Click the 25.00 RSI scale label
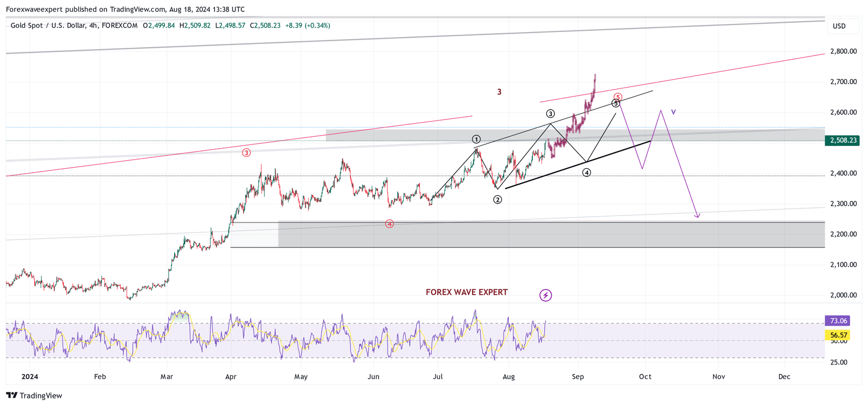The width and height of the screenshot is (868, 406). 839,363
